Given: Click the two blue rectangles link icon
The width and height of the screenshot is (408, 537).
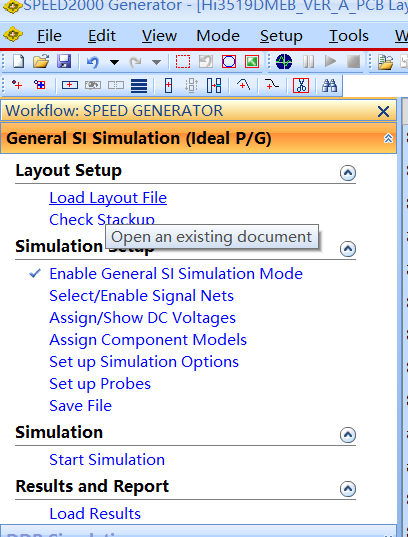Looking at the screenshot, I should [x=214, y=85].
